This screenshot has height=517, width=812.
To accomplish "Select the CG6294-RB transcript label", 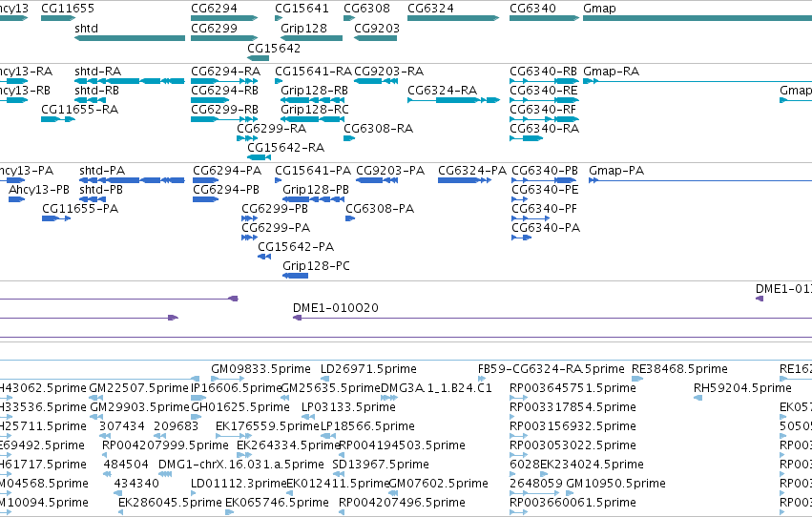I will tap(224, 90).
